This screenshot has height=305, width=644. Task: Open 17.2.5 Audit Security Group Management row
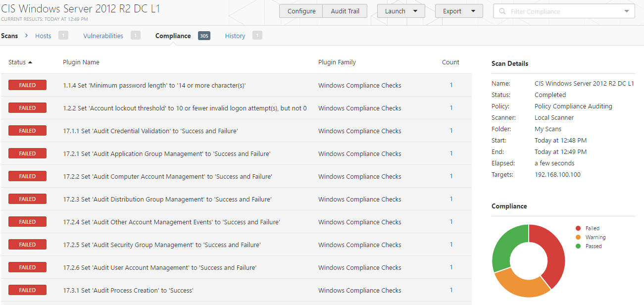coord(236,245)
